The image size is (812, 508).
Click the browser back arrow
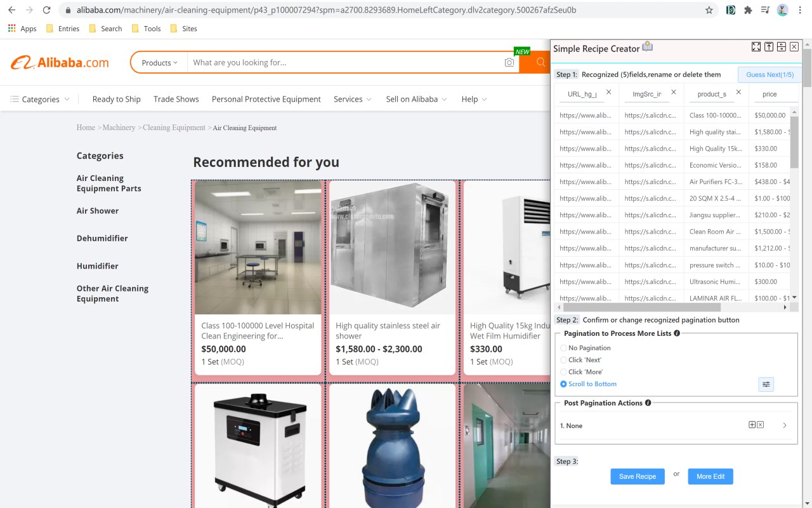[x=11, y=10]
